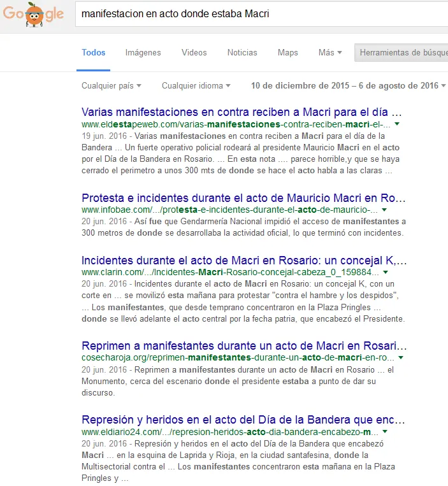The width and height of the screenshot is (448, 486).
Task: Switch to the Videos tab
Action: 194,53
